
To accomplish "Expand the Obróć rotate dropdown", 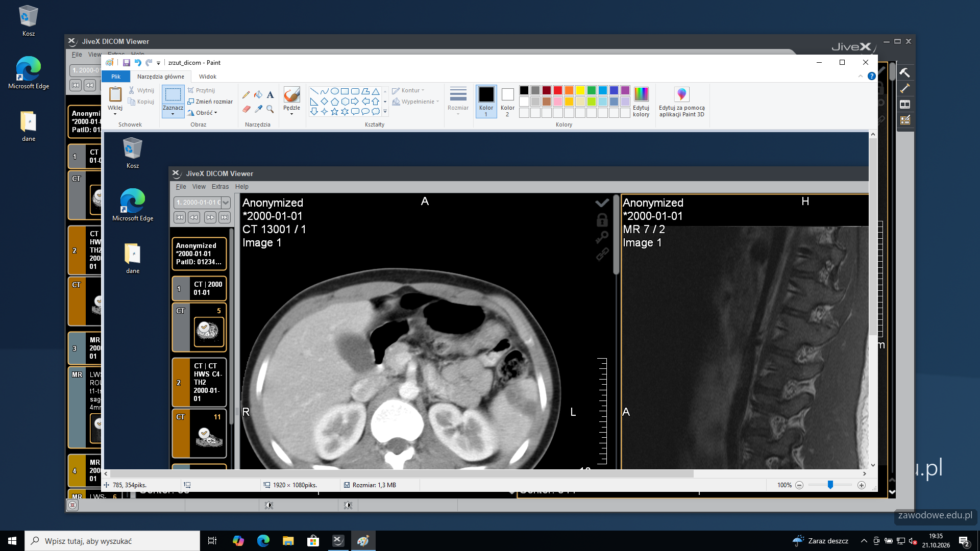I will (x=215, y=113).
